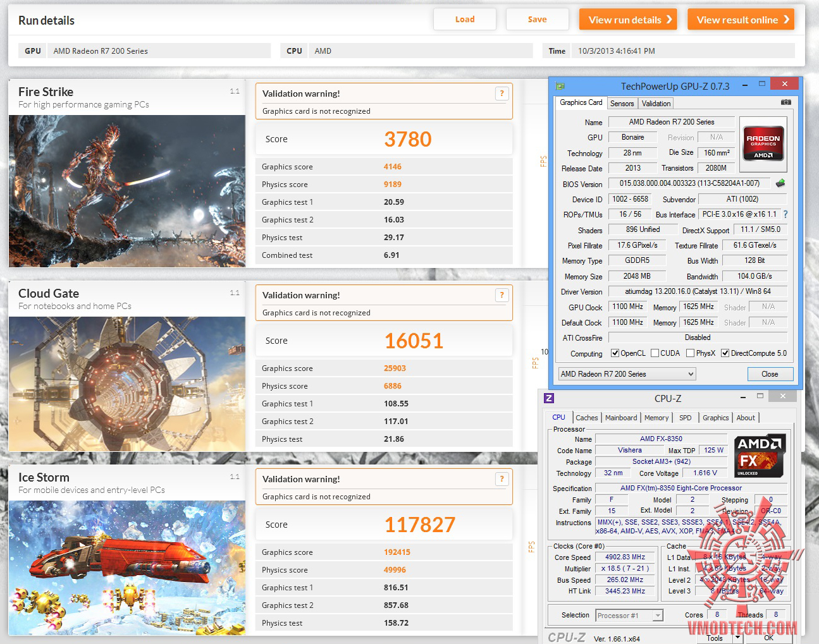Click the Cloud Gate score 16051
Image resolution: width=819 pixels, height=644 pixels.
click(414, 341)
